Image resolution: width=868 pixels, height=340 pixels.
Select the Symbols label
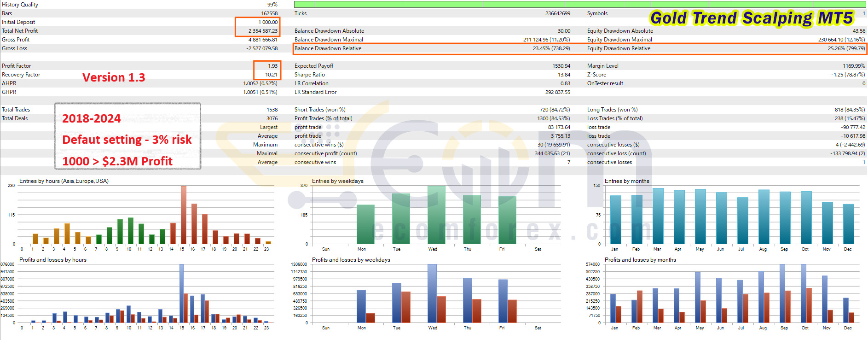[597, 13]
